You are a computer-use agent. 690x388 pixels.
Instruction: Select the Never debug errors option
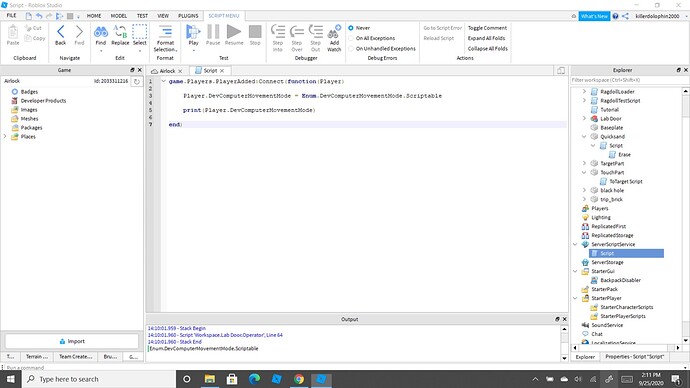351,28
